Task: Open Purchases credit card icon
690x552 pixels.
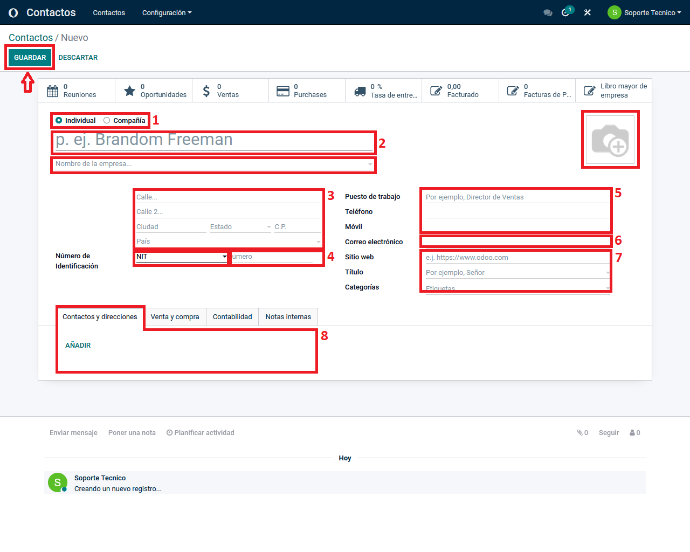Action: [283, 91]
